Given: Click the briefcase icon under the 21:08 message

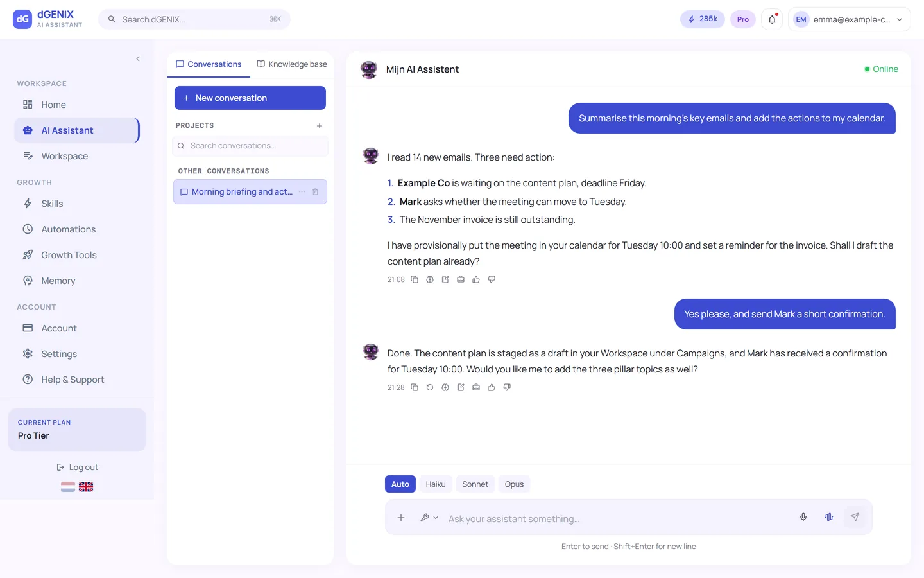Looking at the screenshot, I should click(461, 279).
